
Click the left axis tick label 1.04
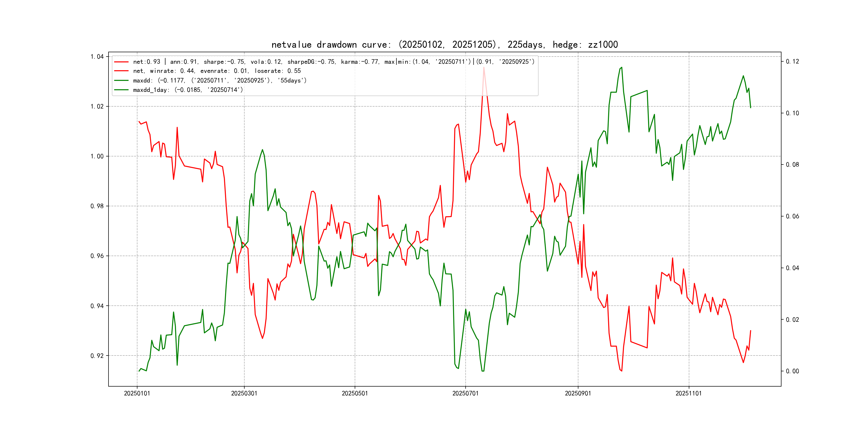97,56
